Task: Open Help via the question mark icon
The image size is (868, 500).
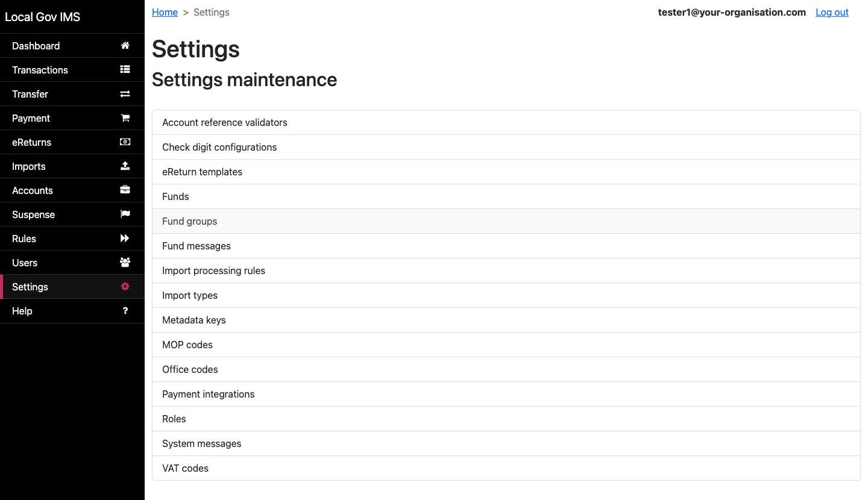Action: click(125, 310)
